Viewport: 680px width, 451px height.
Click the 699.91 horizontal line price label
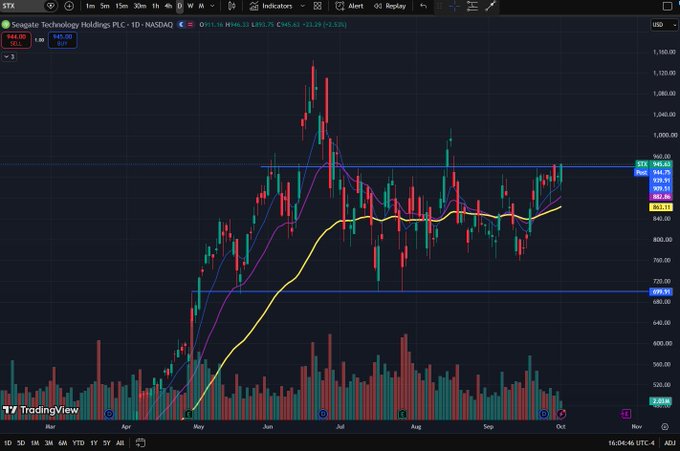[661, 292]
